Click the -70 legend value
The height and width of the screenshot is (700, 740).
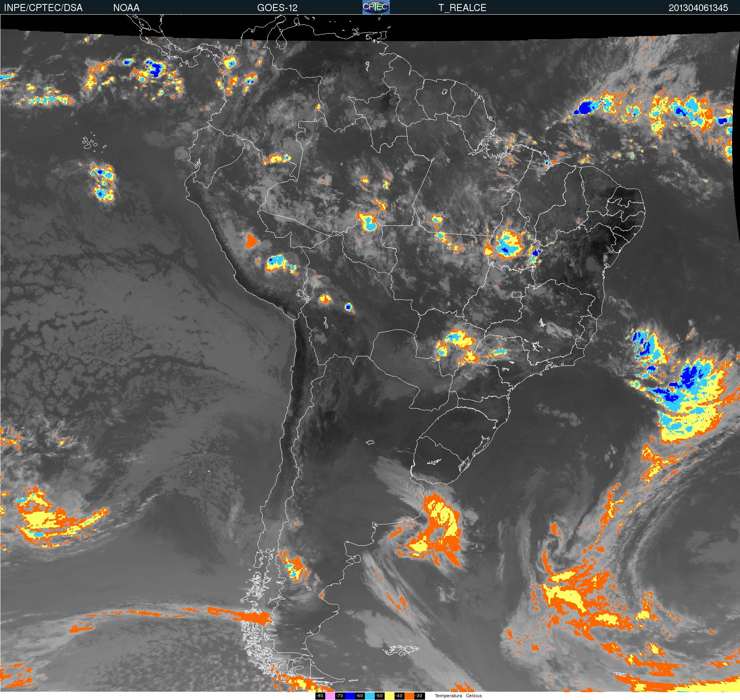pyautogui.click(x=340, y=696)
